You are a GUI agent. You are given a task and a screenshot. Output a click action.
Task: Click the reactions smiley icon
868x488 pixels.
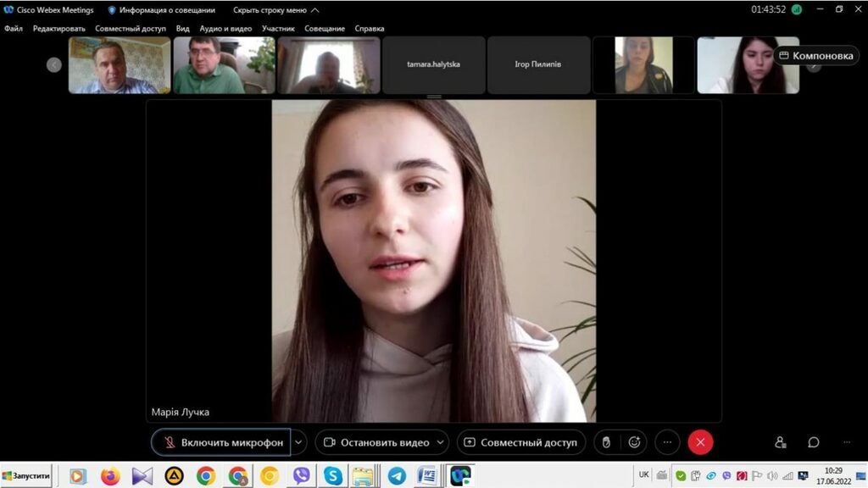(633, 442)
